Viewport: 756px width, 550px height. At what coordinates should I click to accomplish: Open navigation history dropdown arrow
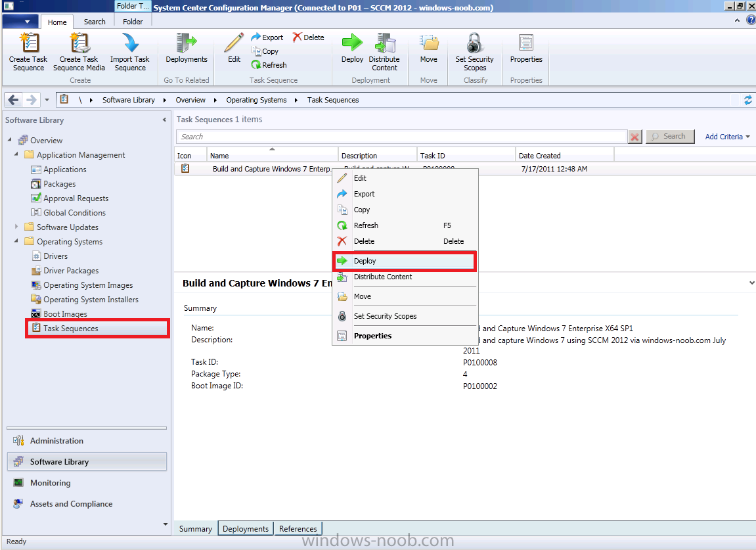pyautogui.click(x=47, y=100)
